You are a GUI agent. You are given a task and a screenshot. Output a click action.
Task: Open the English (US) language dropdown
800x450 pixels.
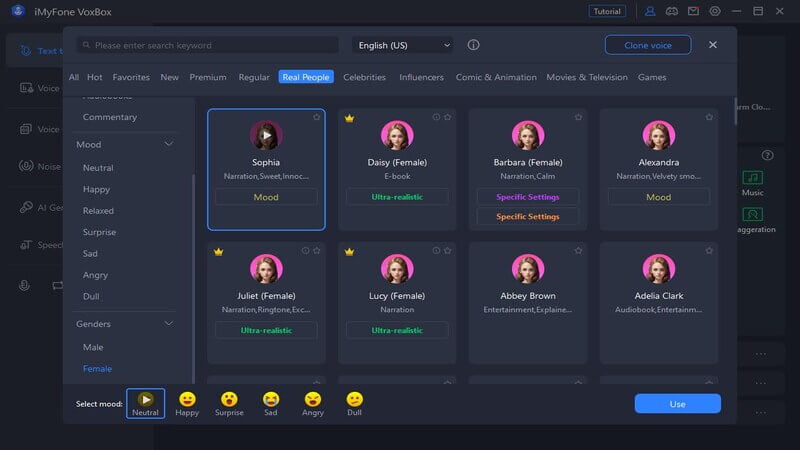[402, 45]
